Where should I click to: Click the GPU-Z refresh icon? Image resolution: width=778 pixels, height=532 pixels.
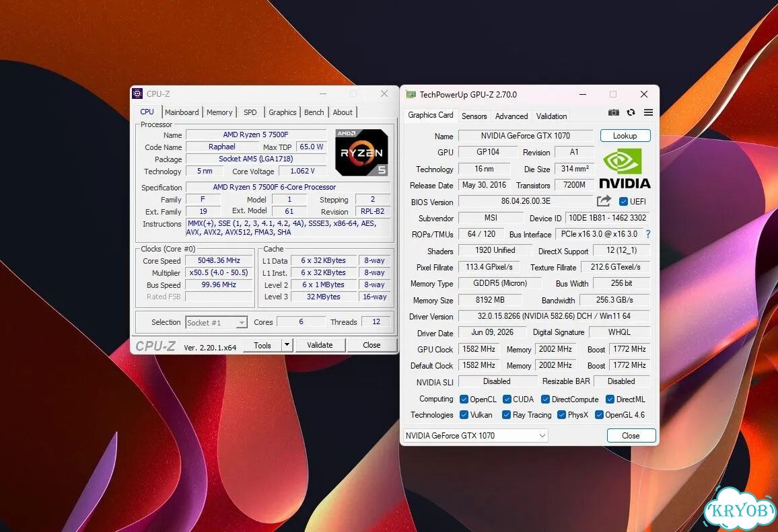coord(631,112)
